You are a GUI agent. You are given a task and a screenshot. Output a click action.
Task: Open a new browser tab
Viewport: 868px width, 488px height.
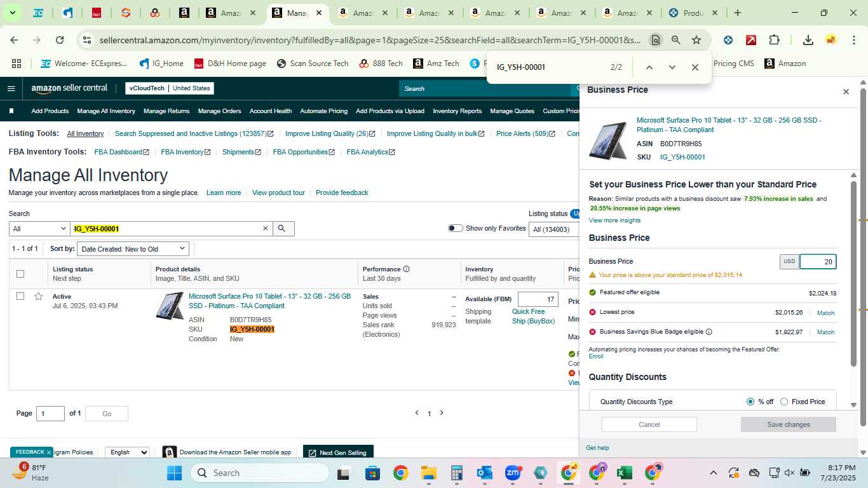[x=737, y=13]
